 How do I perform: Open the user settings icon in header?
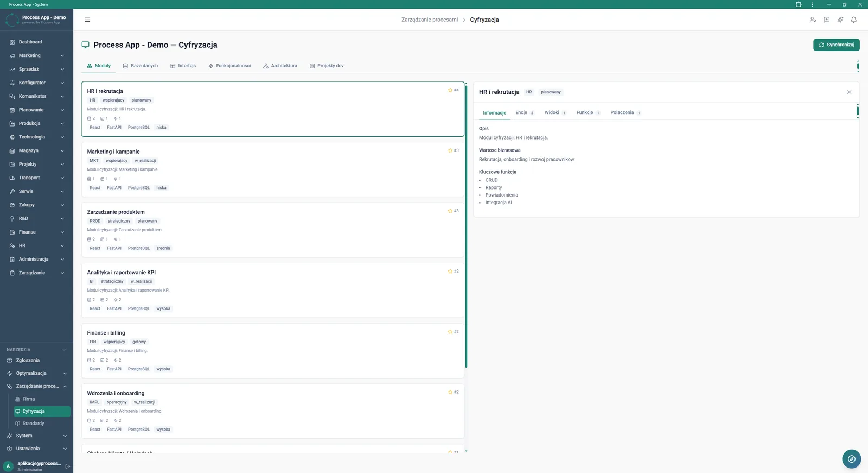pos(813,20)
